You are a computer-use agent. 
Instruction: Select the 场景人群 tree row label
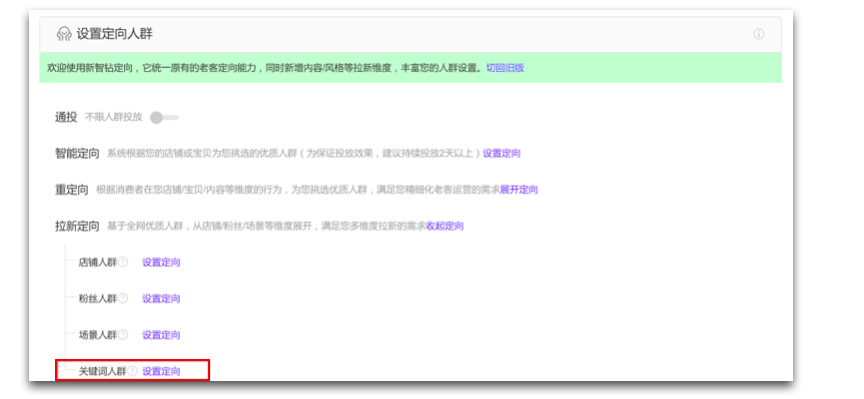[98, 335]
